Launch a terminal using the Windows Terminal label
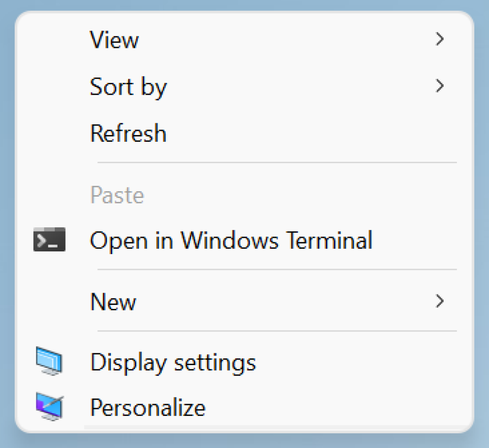 pyautogui.click(x=231, y=241)
